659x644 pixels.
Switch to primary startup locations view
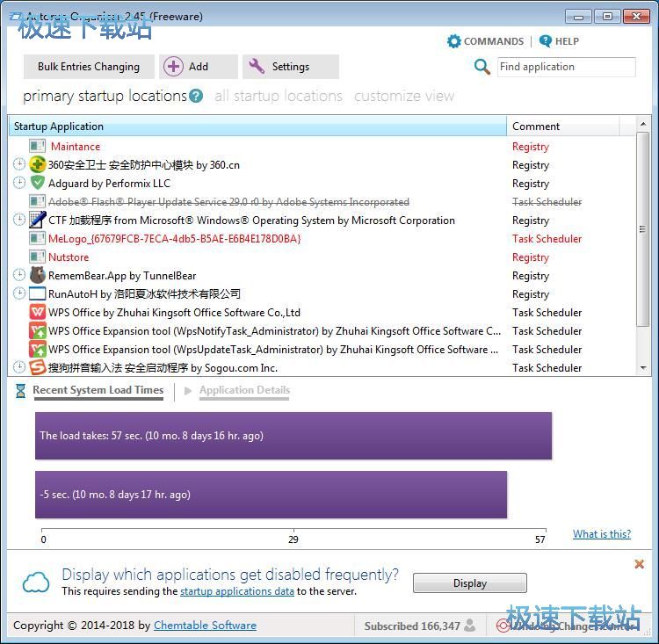105,97
